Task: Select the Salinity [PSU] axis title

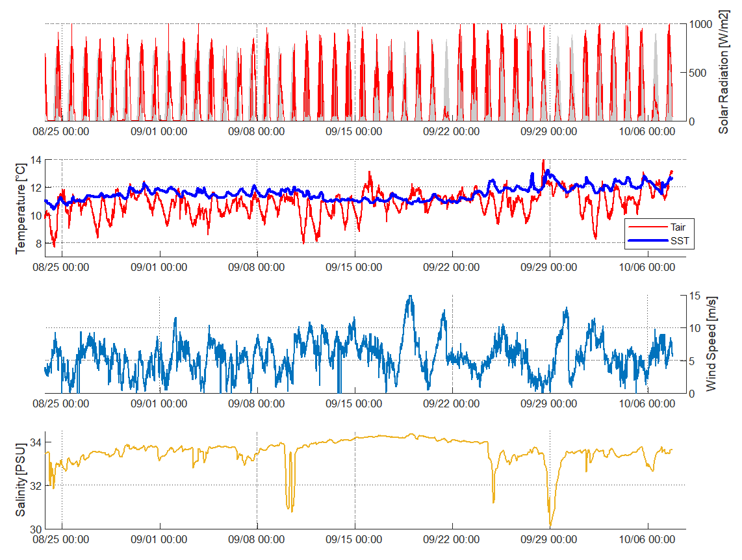Action: (20, 481)
